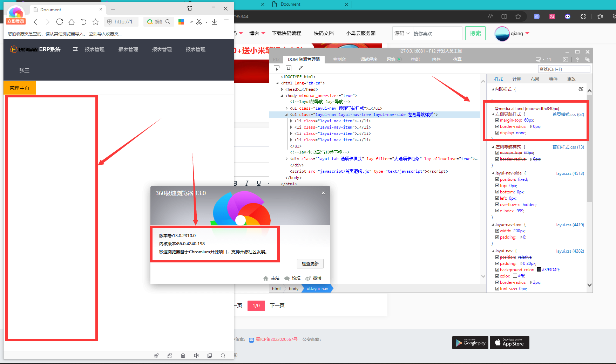The height and width of the screenshot is (364, 616).
Task: Toggle the overflow-x: hidden checkbox
Action: [x=497, y=205]
